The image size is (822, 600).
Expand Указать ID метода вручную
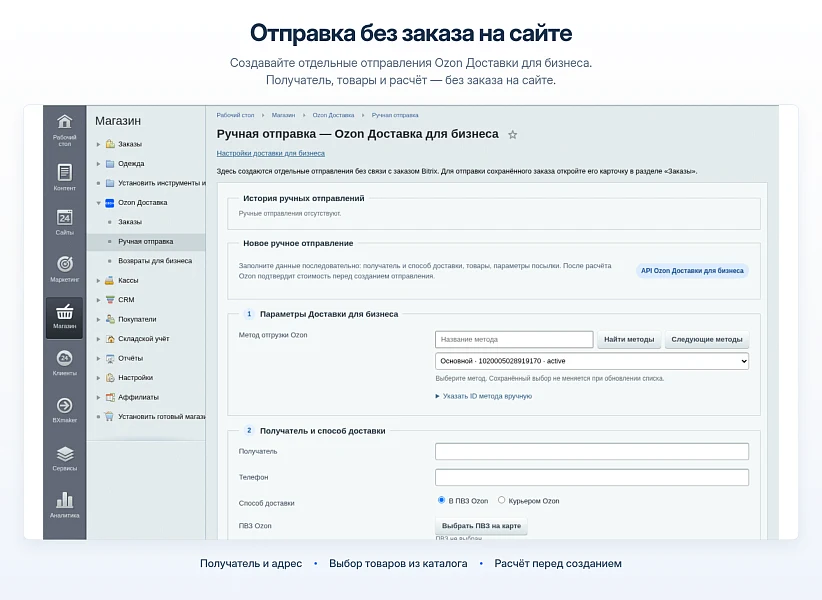[483, 396]
